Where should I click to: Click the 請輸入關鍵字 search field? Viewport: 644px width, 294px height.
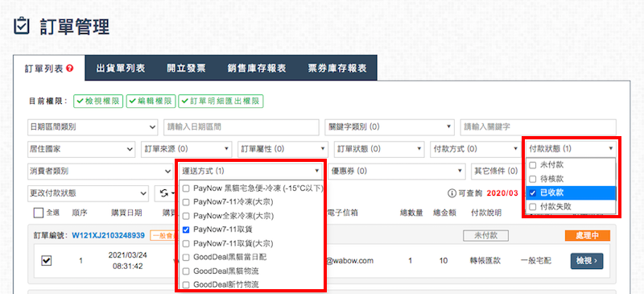coord(538,127)
